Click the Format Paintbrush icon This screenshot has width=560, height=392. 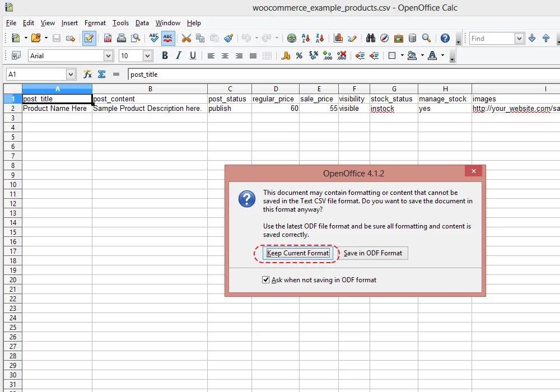tap(228, 38)
